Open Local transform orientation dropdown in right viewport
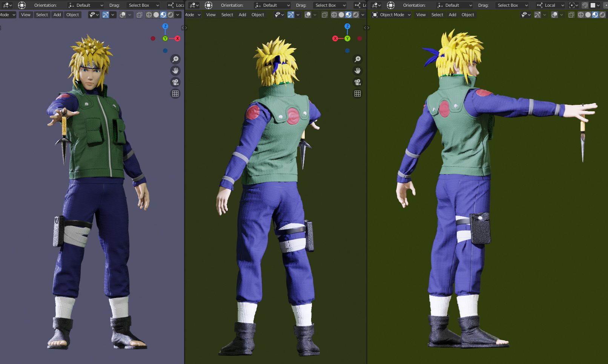This screenshot has width=608, height=364. click(x=550, y=5)
